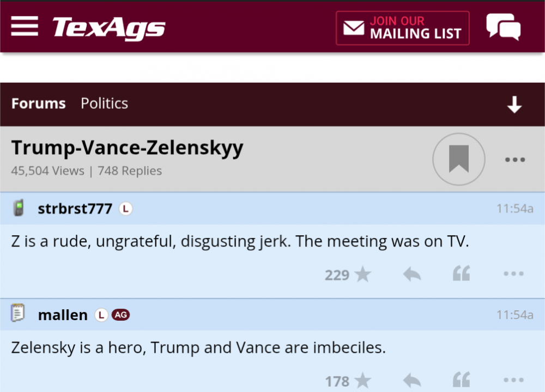Open more options on mallen's post
545x392 pixels.
point(513,381)
